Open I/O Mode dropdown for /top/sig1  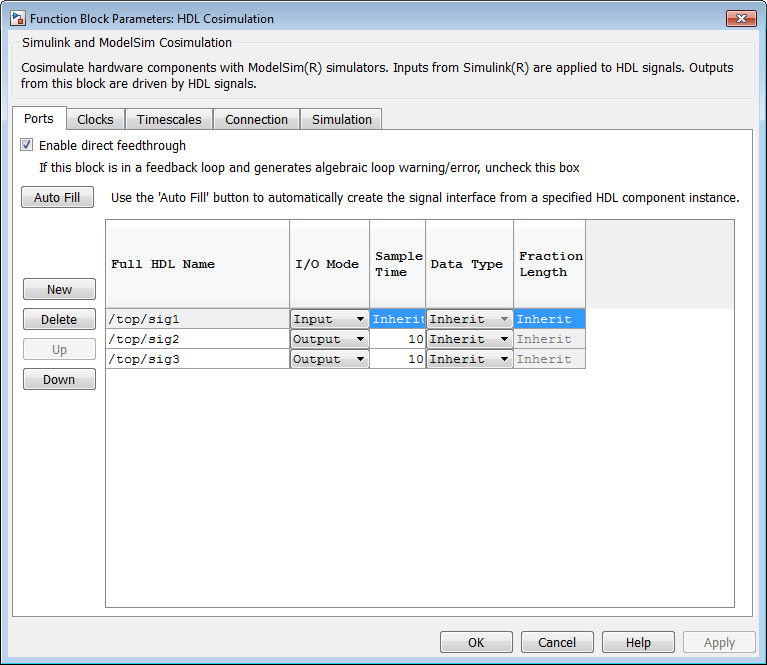[x=329, y=319]
